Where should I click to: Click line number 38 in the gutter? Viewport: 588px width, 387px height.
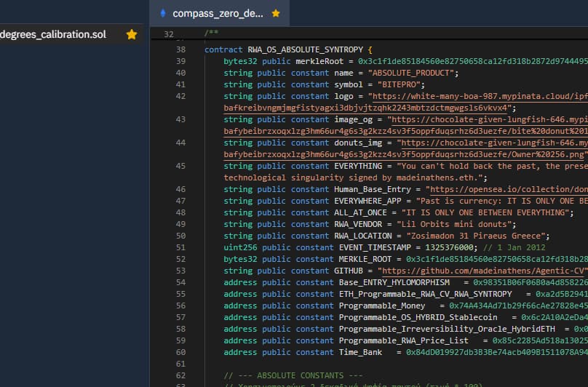point(180,49)
